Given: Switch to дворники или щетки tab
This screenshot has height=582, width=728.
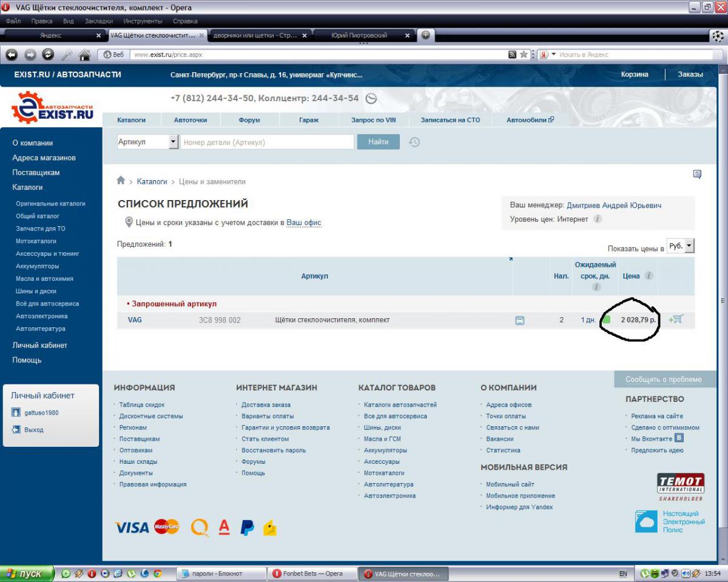Looking at the screenshot, I should coord(255,35).
